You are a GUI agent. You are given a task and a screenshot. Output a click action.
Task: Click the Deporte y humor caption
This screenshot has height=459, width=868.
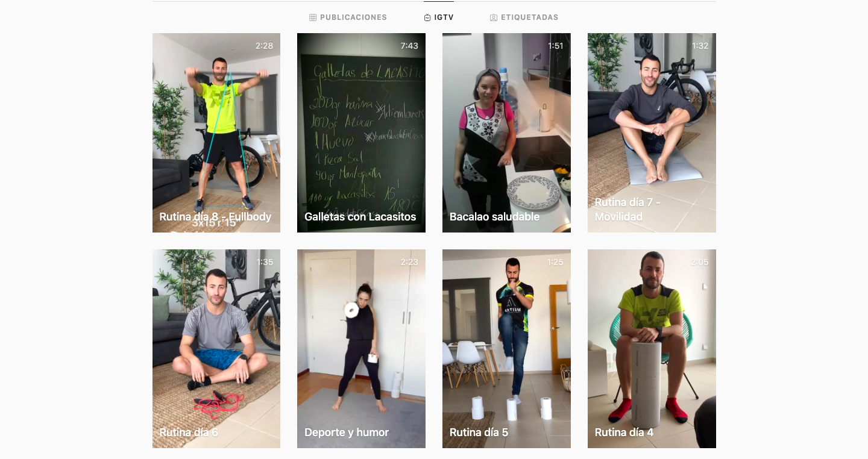pyautogui.click(x=347, y=432)
